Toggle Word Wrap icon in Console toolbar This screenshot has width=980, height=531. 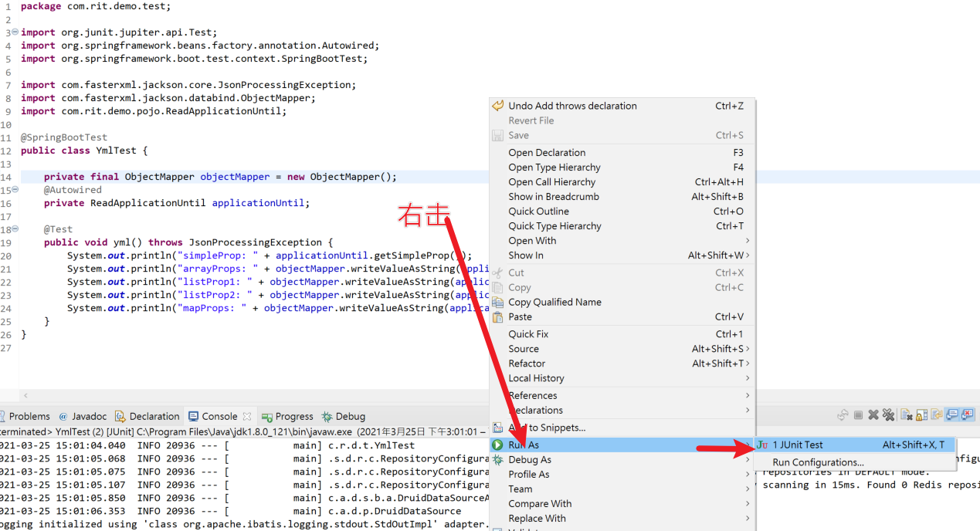click(x=937, y=415)
